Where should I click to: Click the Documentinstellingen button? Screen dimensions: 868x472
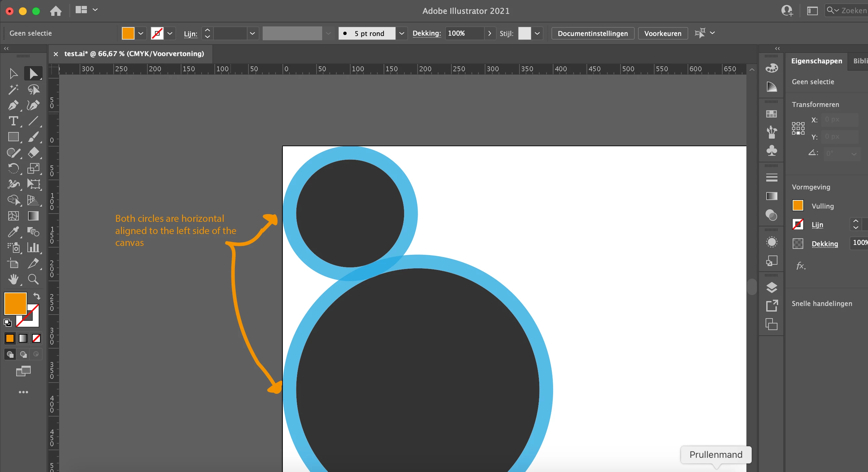pyautogui.click(x=592, y=33)
